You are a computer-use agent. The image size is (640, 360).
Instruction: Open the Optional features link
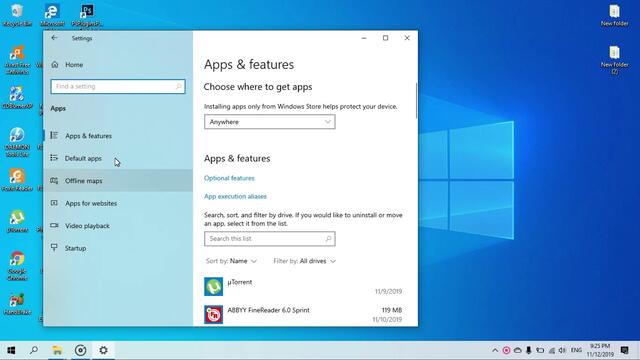tap(229, 178)
